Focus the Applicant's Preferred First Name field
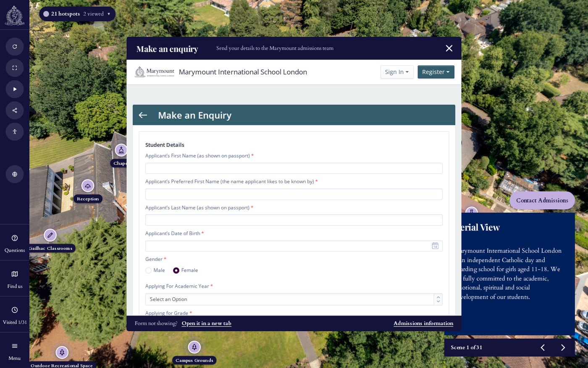 point(294,194)
